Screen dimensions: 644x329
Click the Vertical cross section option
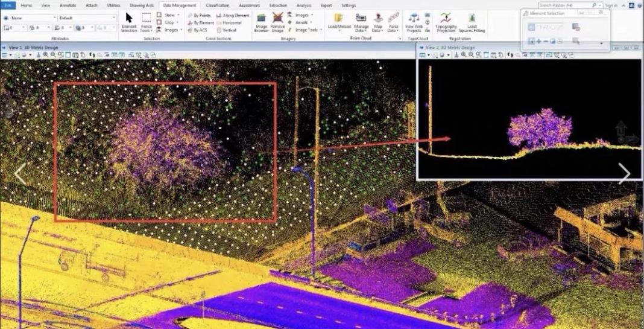coord(226,30)
